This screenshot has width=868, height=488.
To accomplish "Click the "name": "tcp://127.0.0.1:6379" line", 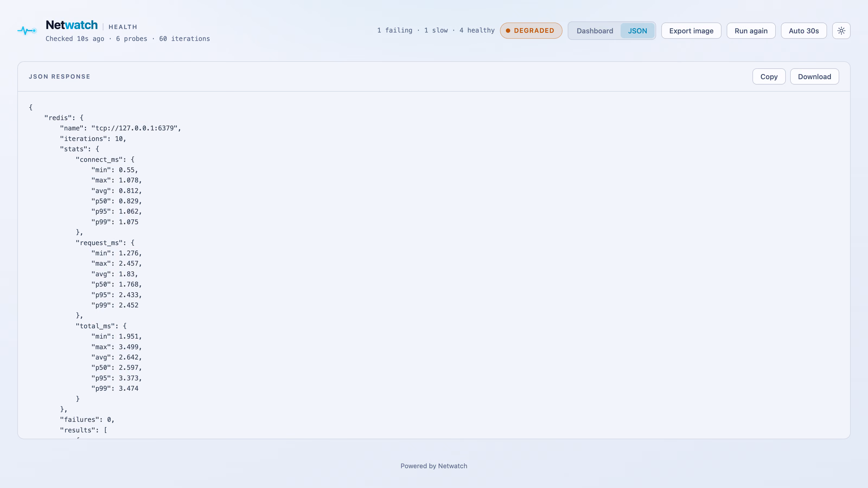I will coord(120,128).
